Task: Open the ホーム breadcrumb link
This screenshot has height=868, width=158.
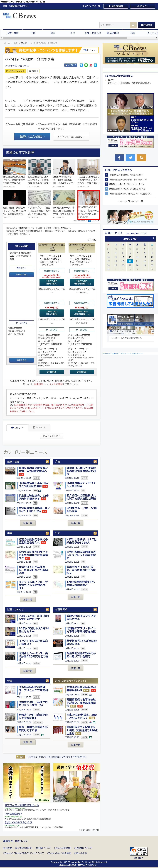Action: coord(7,43)
